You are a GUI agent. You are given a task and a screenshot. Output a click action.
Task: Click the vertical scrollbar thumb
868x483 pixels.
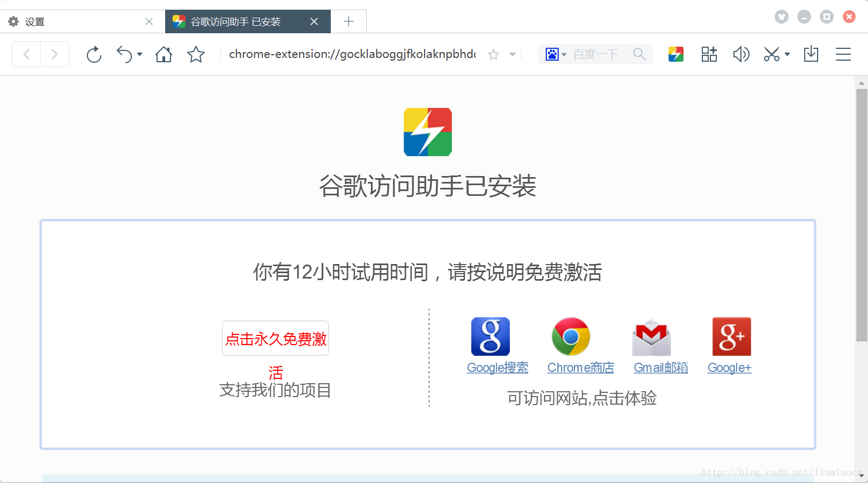coord(862,215)
